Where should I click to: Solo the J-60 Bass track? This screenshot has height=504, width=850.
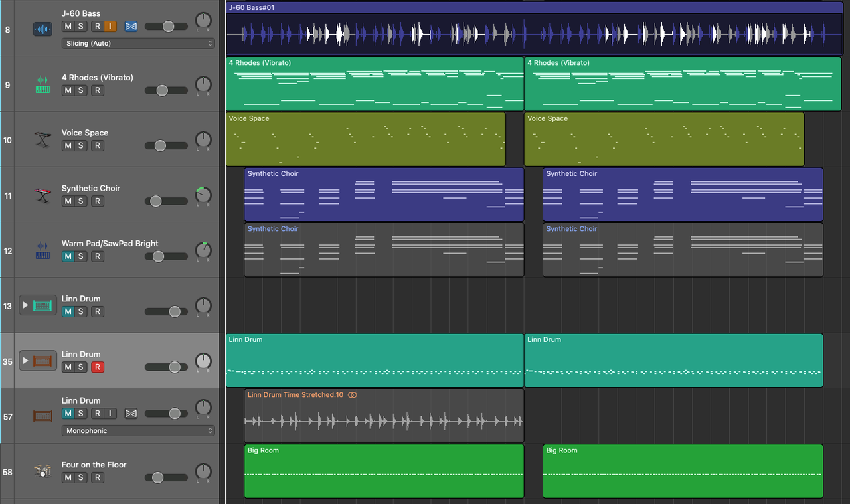pyautogui.click(x=80, y=26)
